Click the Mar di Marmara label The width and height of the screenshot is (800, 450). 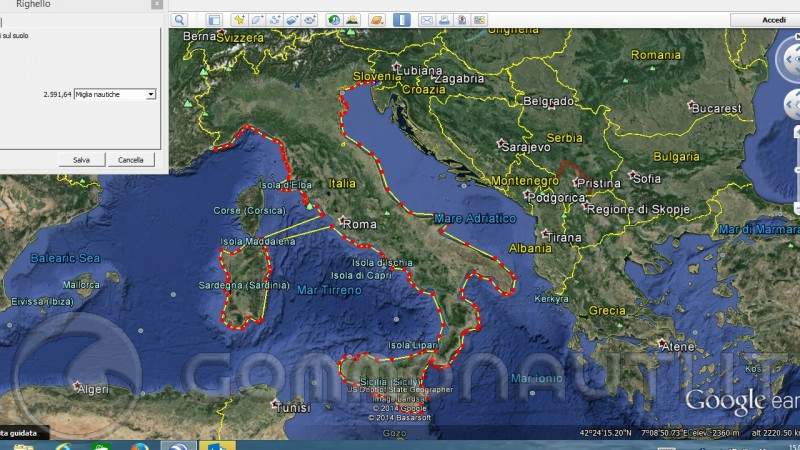[x=759, y=230]
